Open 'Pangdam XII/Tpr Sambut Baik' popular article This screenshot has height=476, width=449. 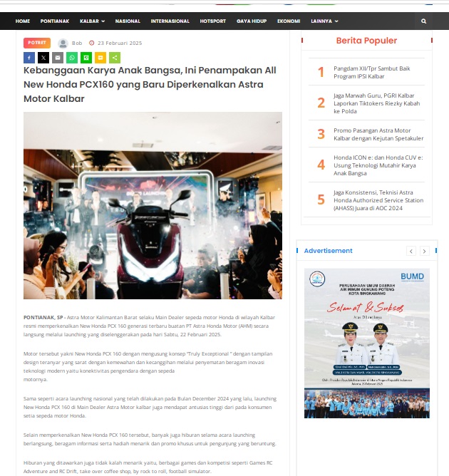click(372, 72)
